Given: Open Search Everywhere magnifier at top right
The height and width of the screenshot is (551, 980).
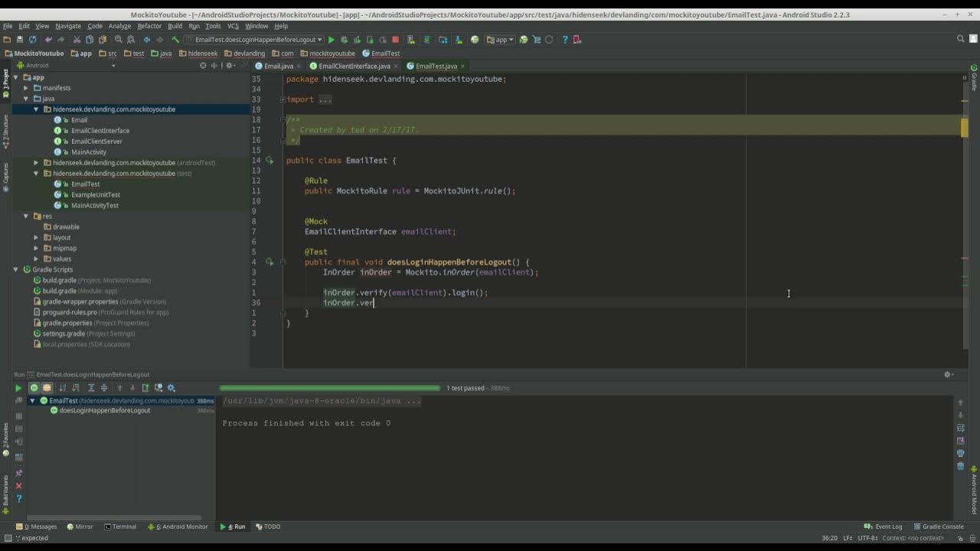Looking at the screenshot, I should point(961,40).
